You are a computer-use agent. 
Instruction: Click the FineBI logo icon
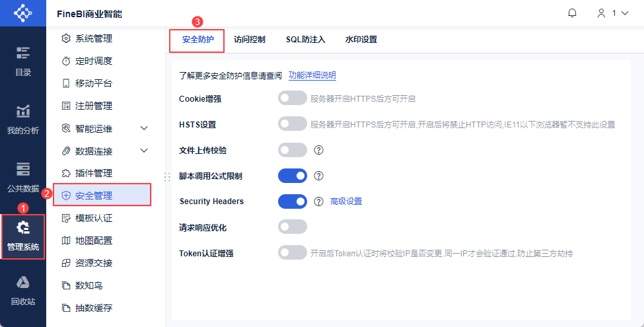(x=23, y=13)
